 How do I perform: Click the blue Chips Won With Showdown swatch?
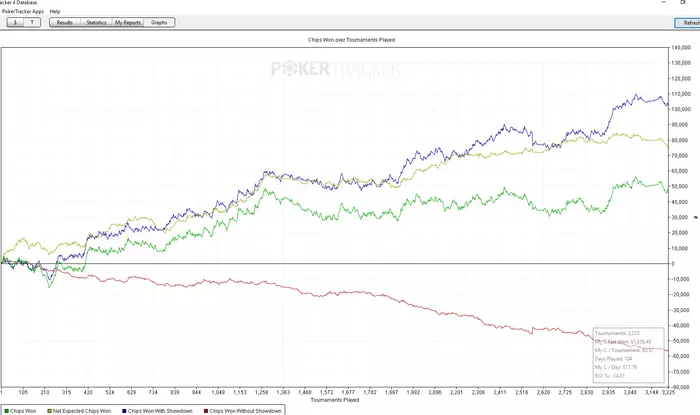pyautogui.click(x=124, y=411)
